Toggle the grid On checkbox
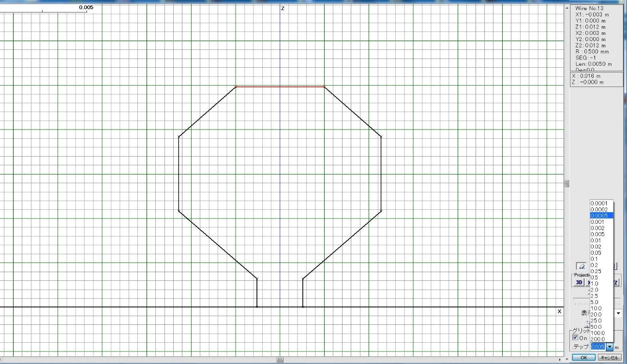 575,337
